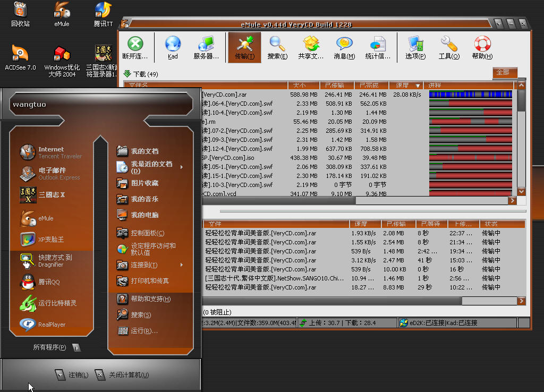
Task: Sort downloads by the 速度 column
Action: click(405, 86)
